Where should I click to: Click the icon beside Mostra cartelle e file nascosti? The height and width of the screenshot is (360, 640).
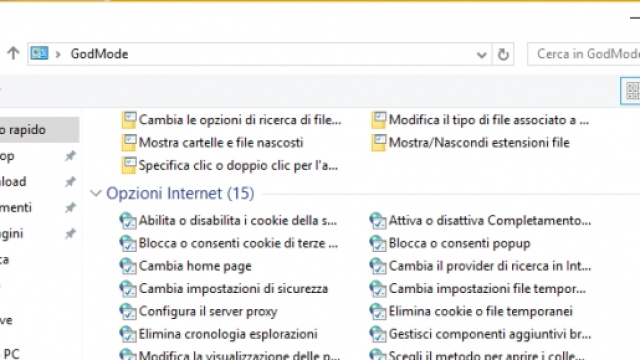(x=129, y=143)
